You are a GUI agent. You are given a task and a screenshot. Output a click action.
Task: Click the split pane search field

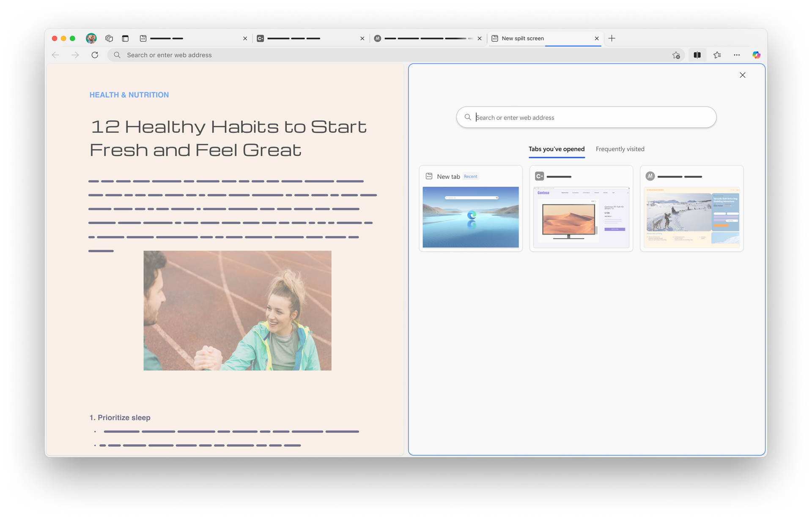586,117
